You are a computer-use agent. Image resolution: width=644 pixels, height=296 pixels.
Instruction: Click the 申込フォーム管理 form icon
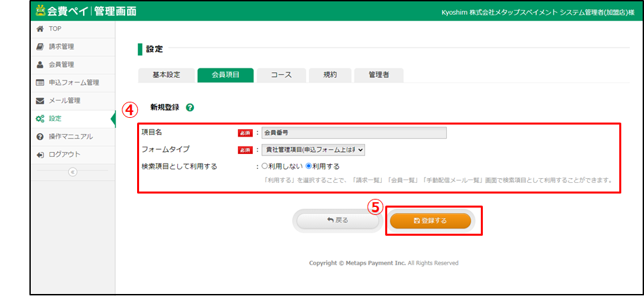point(40,83)
